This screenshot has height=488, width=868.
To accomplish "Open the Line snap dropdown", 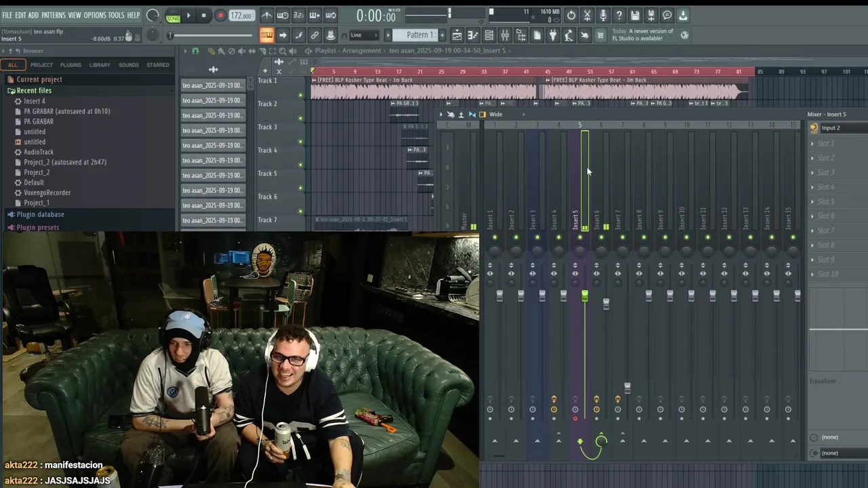I will click(x=364, y=35).
